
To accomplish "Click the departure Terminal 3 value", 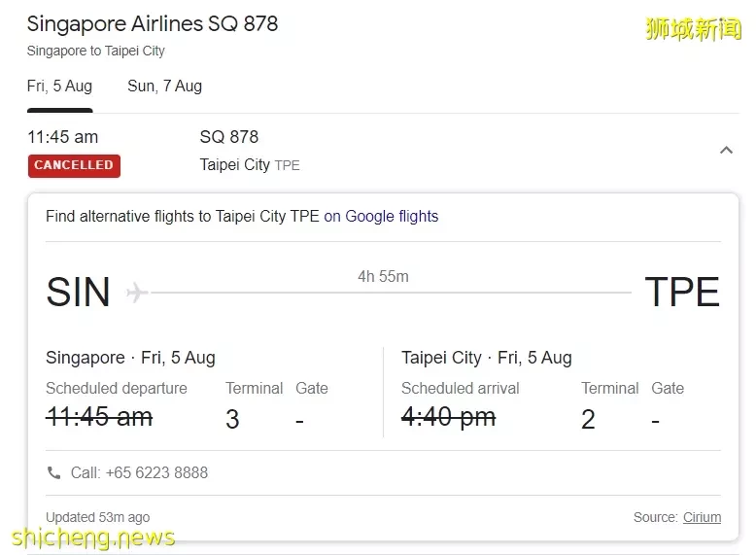I will 232,420.
